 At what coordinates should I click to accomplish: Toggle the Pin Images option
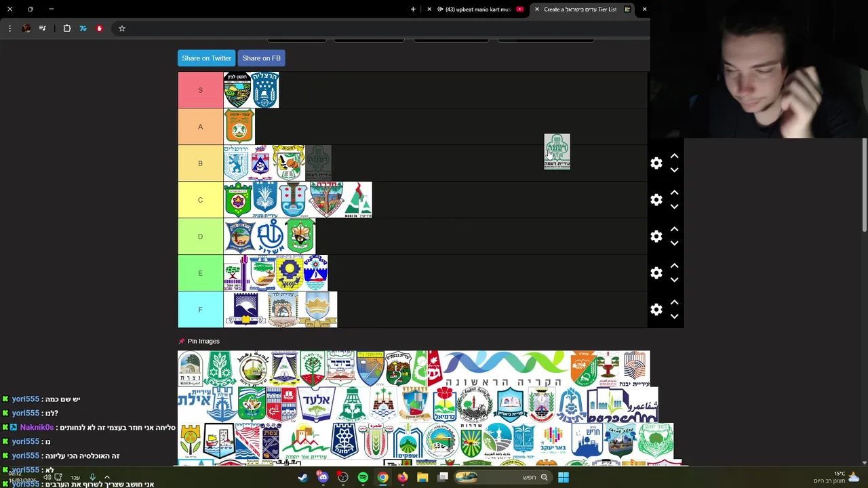[199, 341]
